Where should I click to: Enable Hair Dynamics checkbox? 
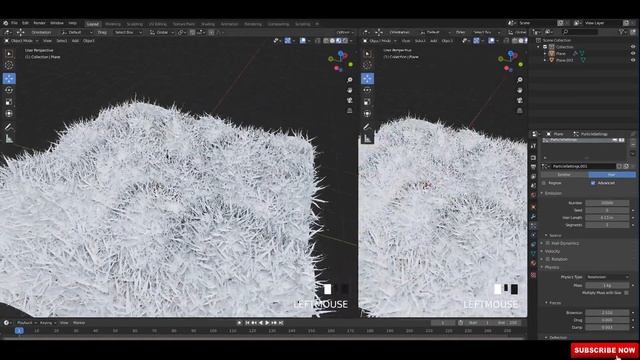(548, 243)
